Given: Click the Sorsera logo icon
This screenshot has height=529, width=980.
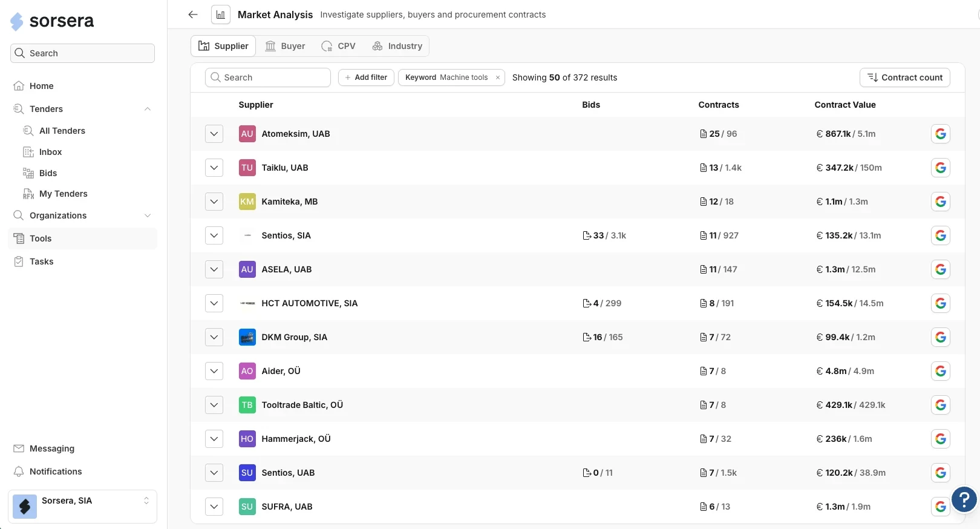Looking at the screenshot, I should point(17,21).
